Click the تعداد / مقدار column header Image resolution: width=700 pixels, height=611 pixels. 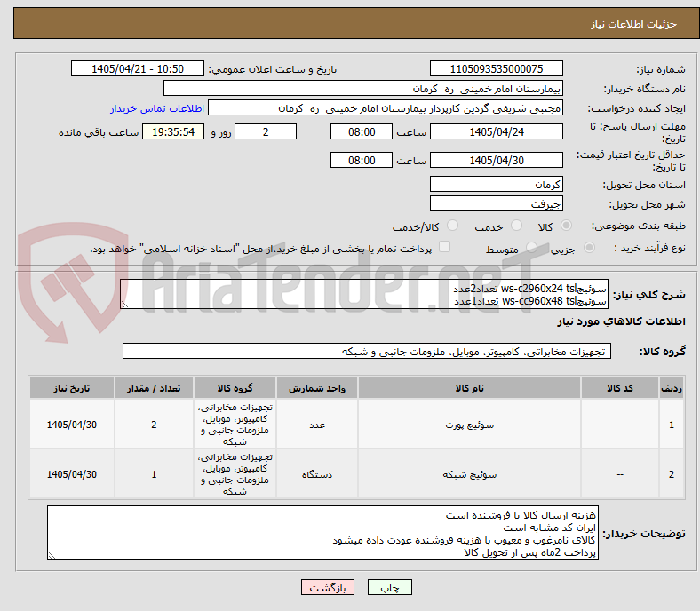pyautogui.click(x=154, y=388)
